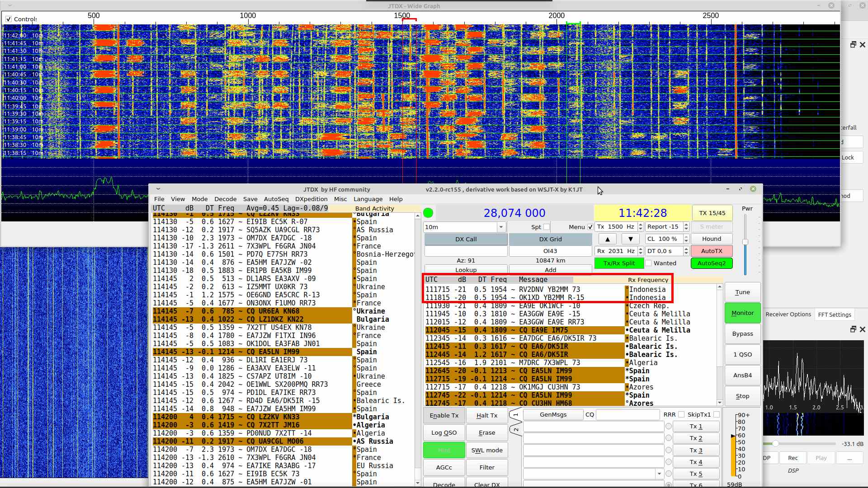Select Tx message tab 2

point(515,429)
